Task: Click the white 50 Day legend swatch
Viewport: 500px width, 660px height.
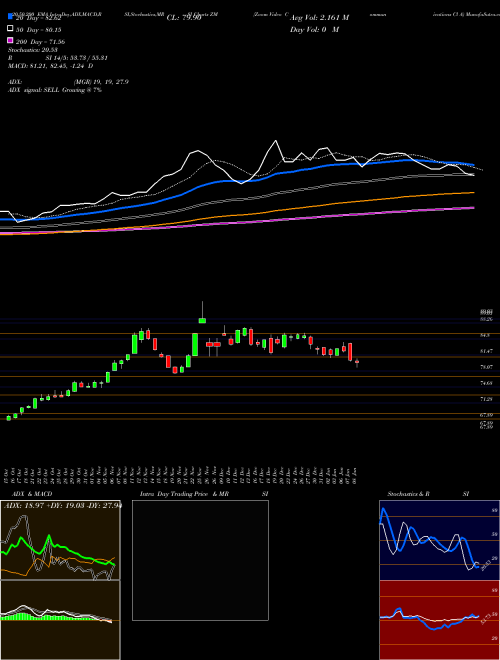Action: pos(10,29)
